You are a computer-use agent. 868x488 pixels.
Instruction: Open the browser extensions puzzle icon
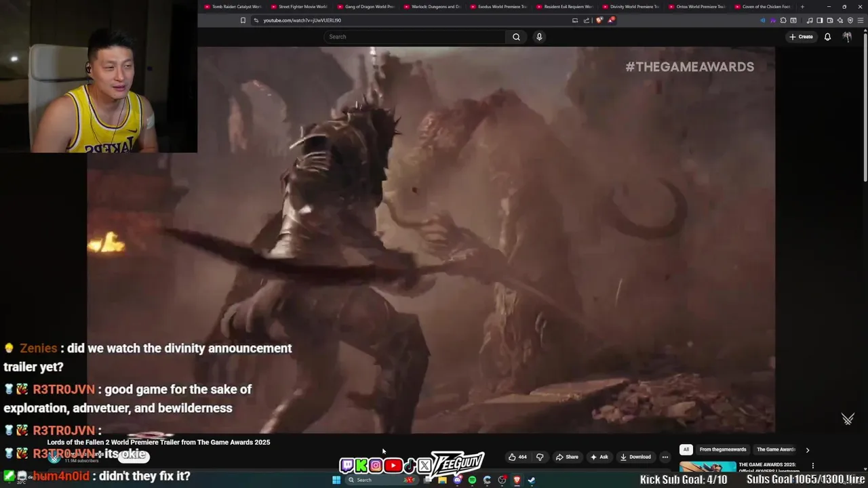(x=783, y=20)
